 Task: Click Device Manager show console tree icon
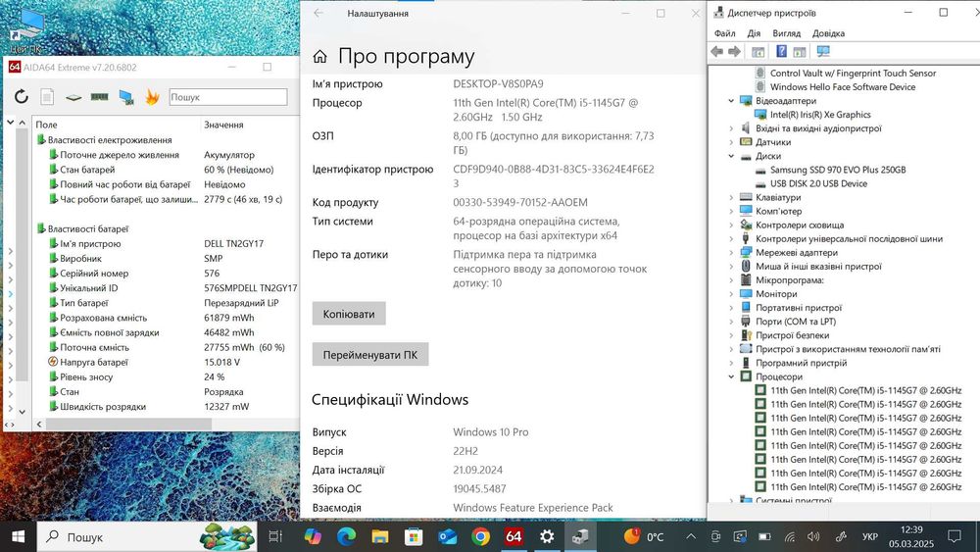(759, 51)
